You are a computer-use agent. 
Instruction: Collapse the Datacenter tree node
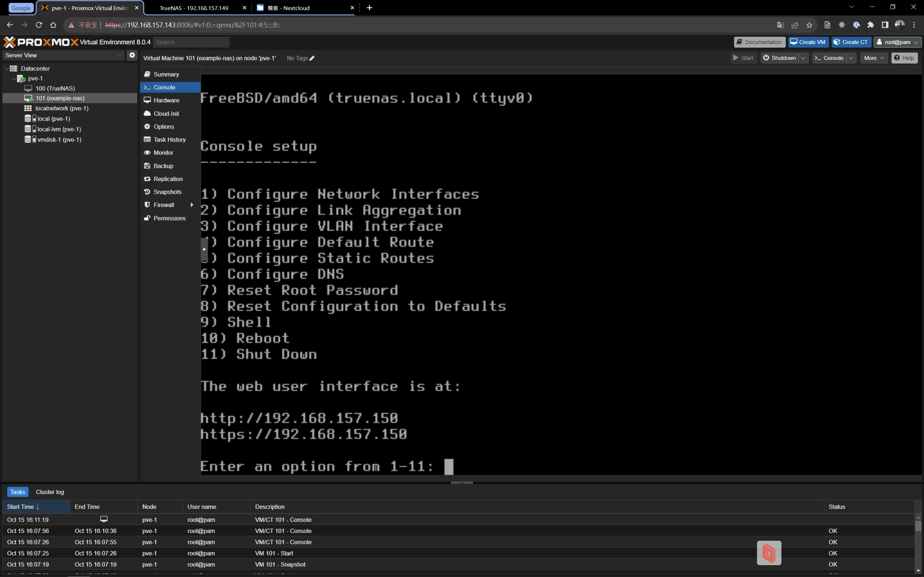(x=7, y=69)
